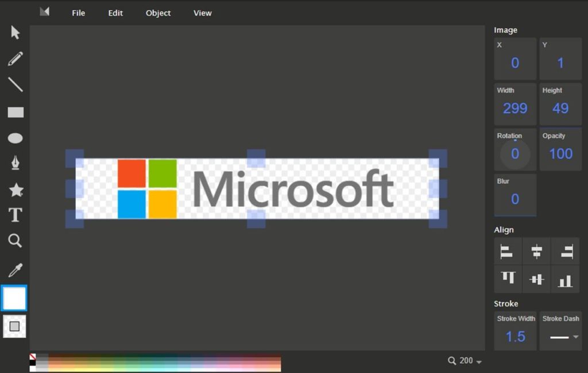Click the Method Draw logo
Image resolution: width=588 pixels, height=373 pixels.
click(x=44, y=11)
